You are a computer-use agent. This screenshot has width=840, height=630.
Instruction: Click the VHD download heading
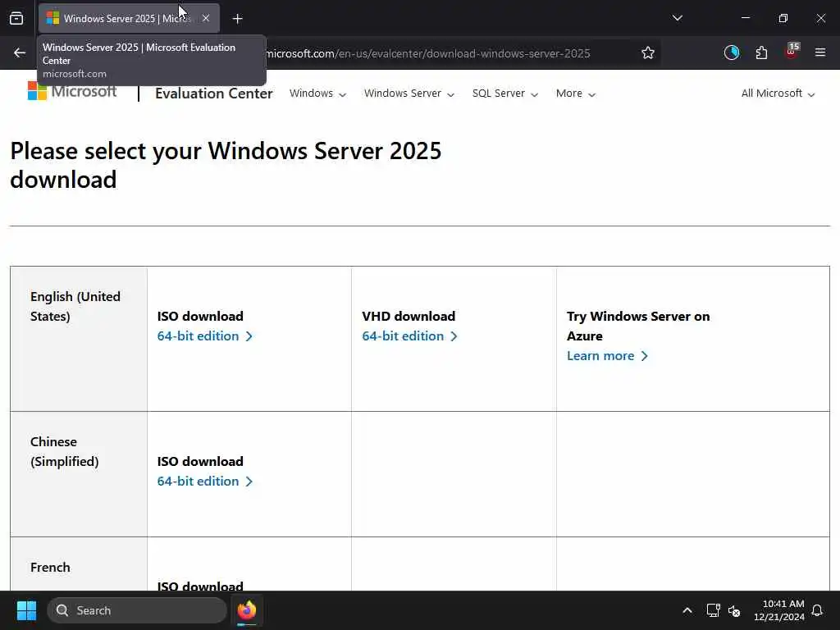click(409, 316)
